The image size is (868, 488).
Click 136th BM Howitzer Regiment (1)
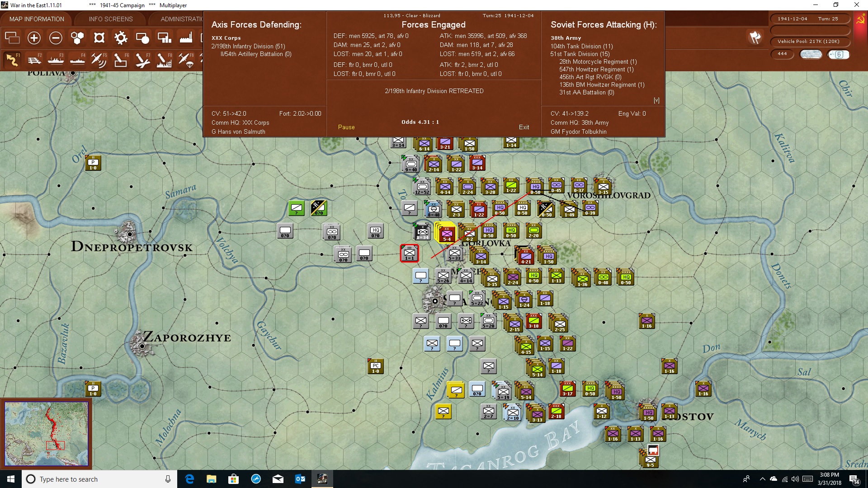(x=602, y=84)
